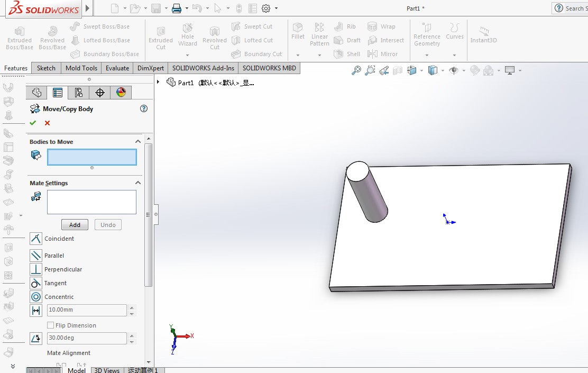The width and height of the screenshot is (588, 373).
Task: Toggle Instant3D
Action: click(x=483, y=34)
